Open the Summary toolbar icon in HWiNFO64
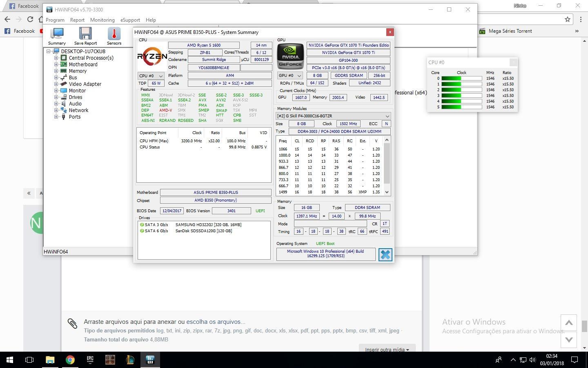 coord(57,36)
